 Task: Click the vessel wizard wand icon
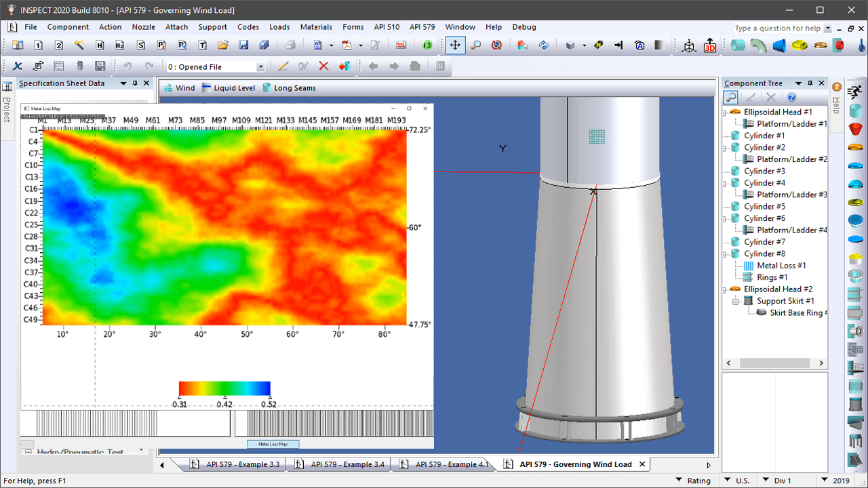(x=79, y=46)
